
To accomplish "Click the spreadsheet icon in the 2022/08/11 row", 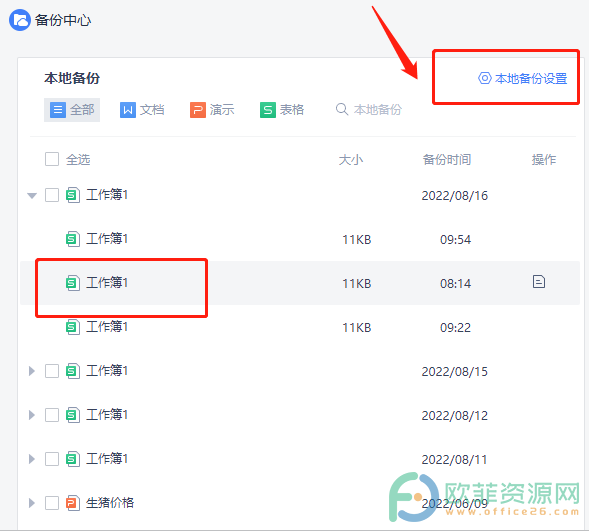I will click(73, 459).
